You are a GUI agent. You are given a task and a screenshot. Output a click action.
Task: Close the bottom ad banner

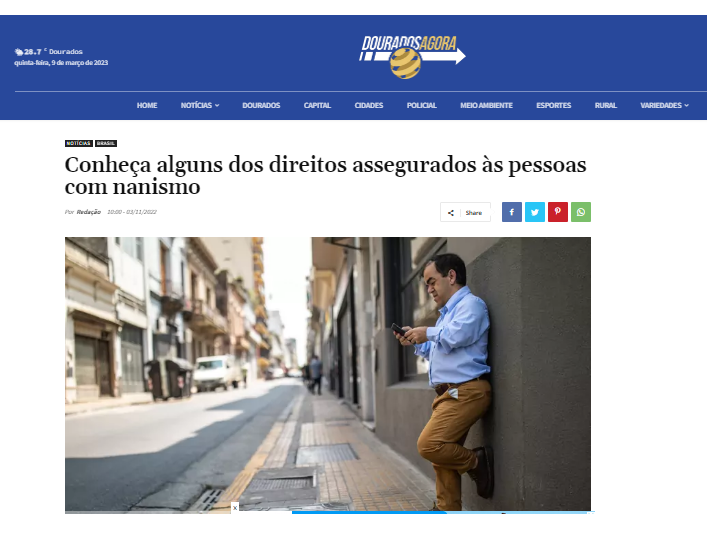(235, 508)
